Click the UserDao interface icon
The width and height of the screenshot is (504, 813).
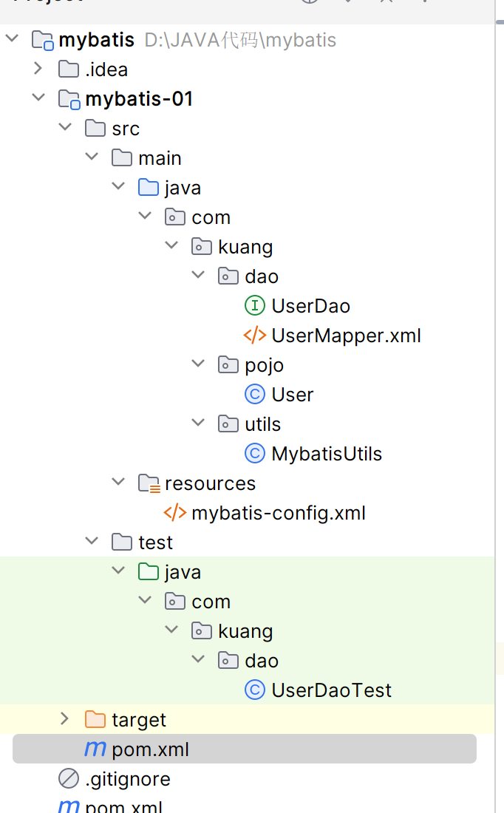pos(254,306)
